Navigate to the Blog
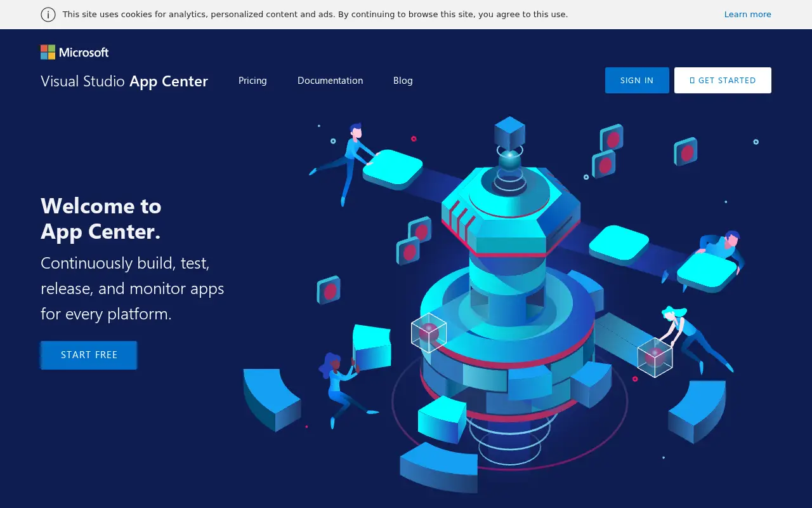 (x=403, y=81)
